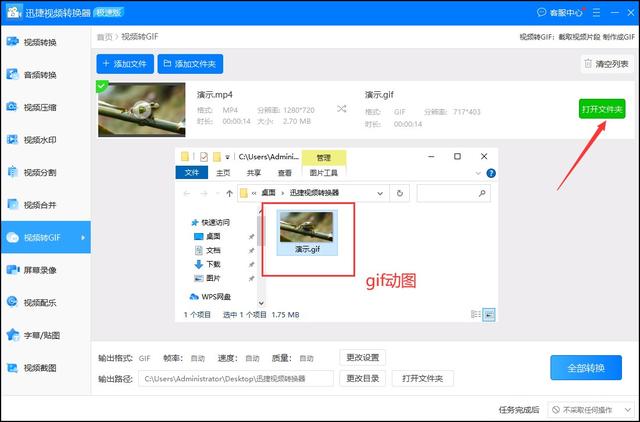Screen dimensions: 640x422
Task: Select 快速访问 in Explorer tree
Action: coord(211,222)
